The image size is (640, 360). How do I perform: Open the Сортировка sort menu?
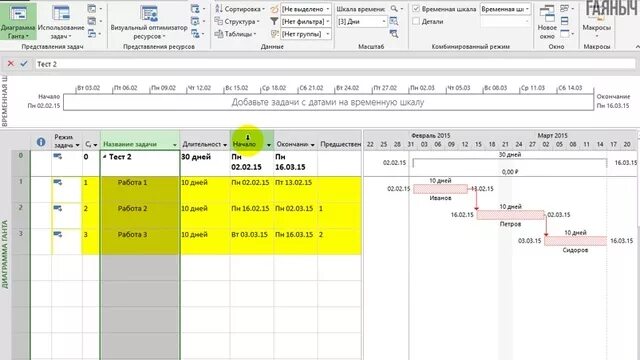pos(240,9)
